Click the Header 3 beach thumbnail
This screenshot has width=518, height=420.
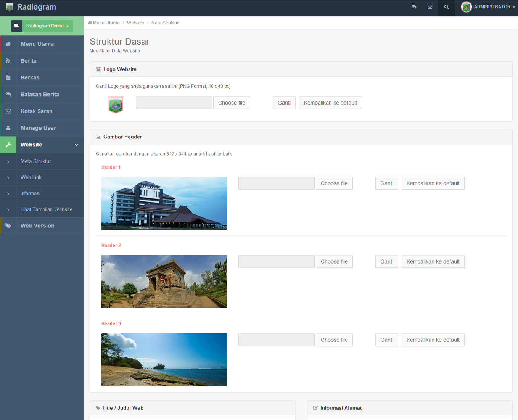coord(164,360)
